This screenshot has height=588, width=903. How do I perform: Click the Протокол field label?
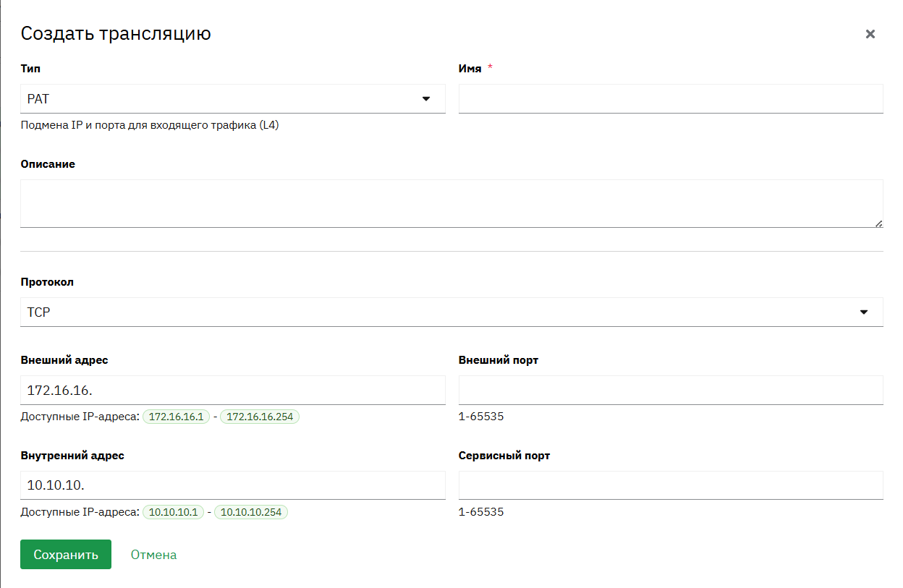(47, 282)
